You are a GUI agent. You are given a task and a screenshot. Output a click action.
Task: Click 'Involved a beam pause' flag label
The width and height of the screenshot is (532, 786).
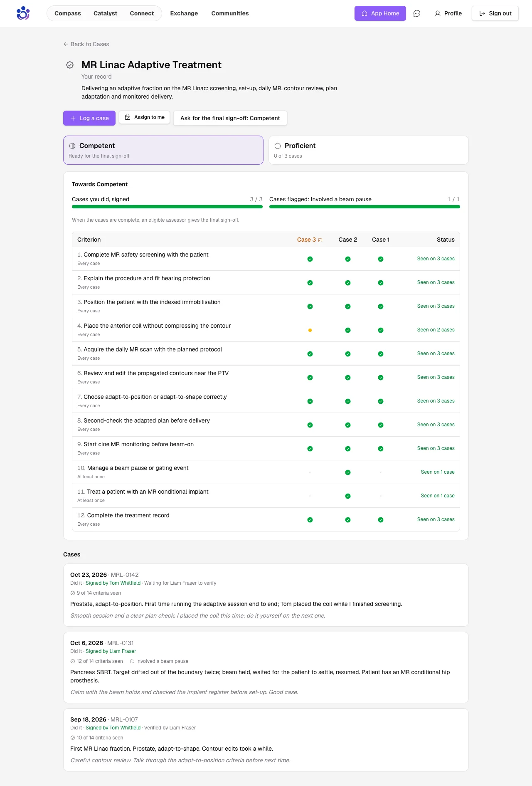(159, 661)
